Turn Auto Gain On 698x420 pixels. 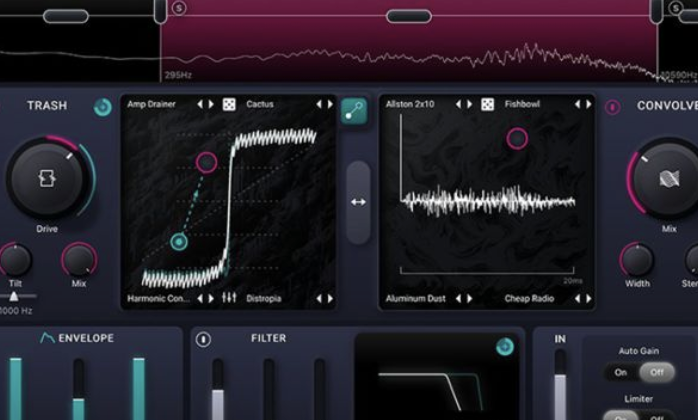[621, 372]
